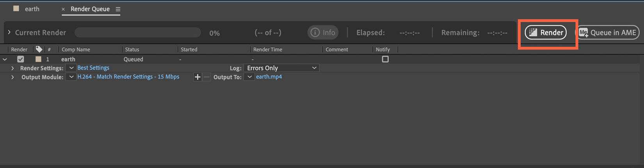Open the earth.mp4 output destination link

269,77
